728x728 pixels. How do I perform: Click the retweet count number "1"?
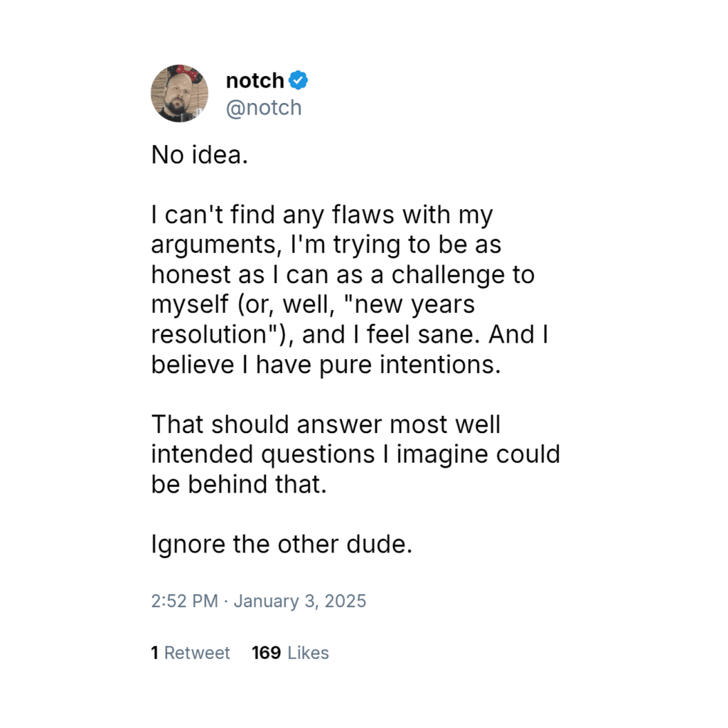tap(154, 653)
